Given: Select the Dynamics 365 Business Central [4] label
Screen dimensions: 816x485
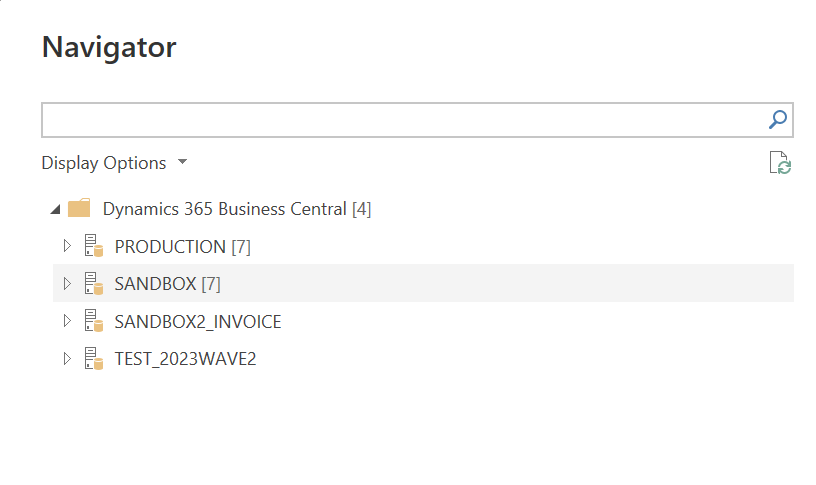Looking at the screenshot, I should pos(237,210).
